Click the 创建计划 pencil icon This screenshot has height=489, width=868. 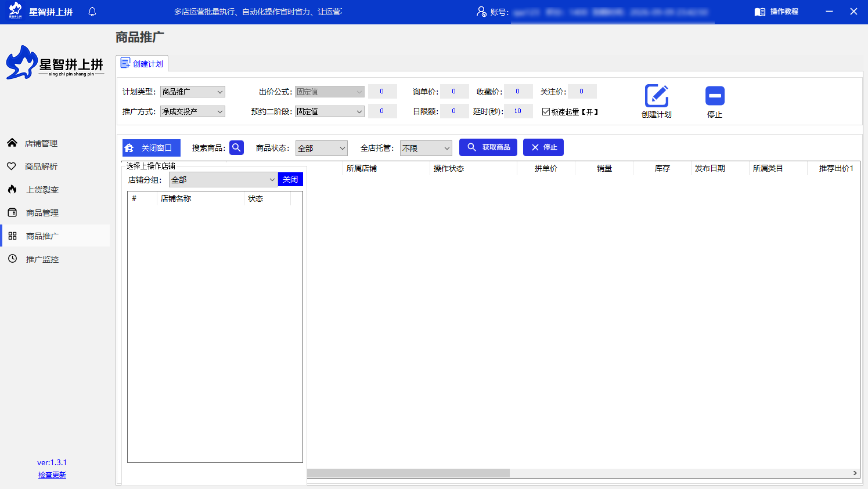[x=657, y=96]
